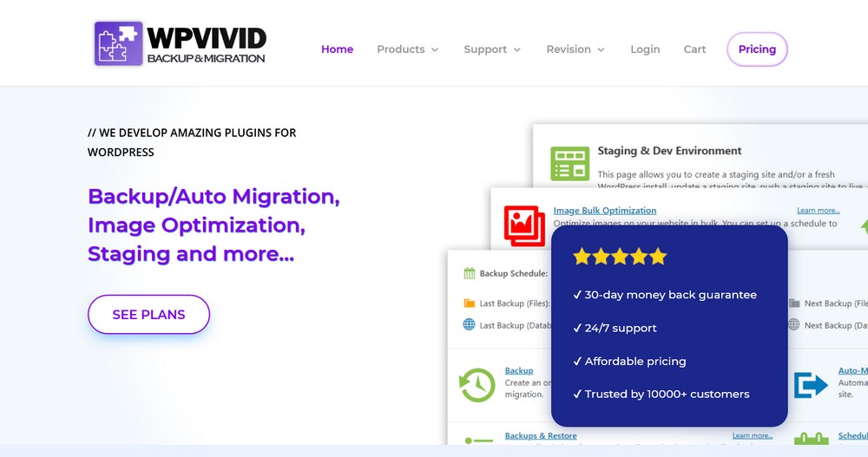Go to the Home menu item
The image size is (868, 457).
337,49
